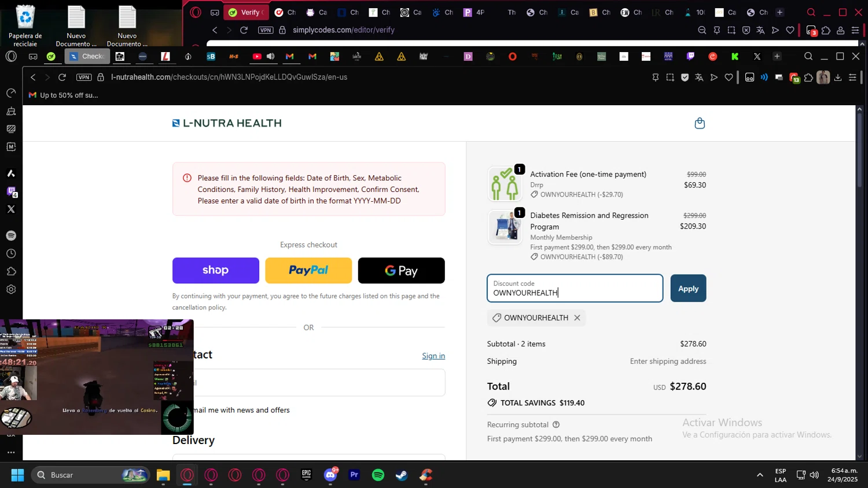Click the checkout URL address bar
This screenshot has height=488, width=868.
(x=229, y=77)
